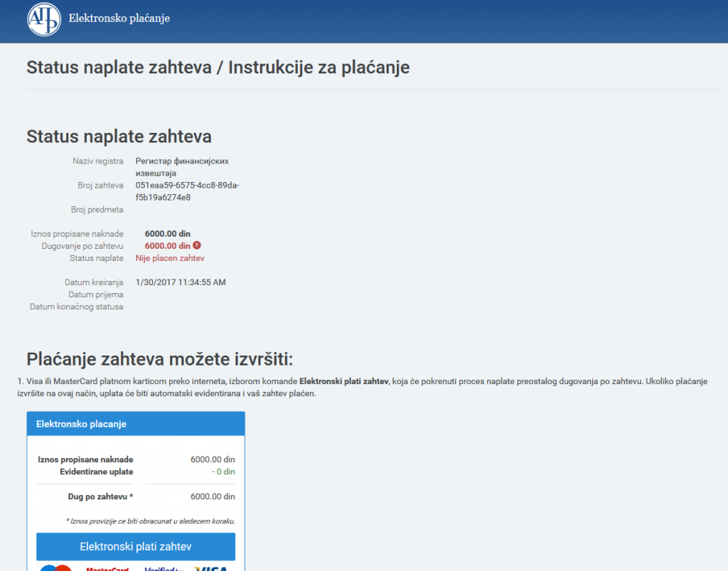Click the red Nije placen zahtev status
This screenshot has width=728, height=571.
(x=170, y=258)
